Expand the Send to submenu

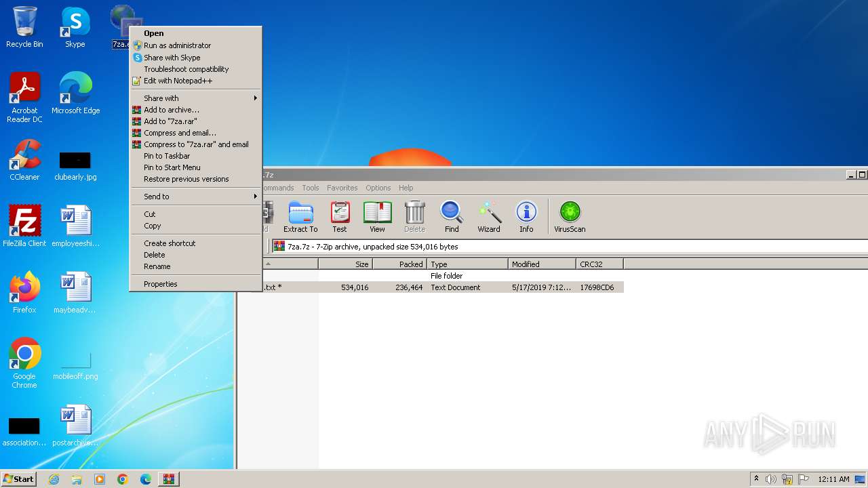point(195,197)
